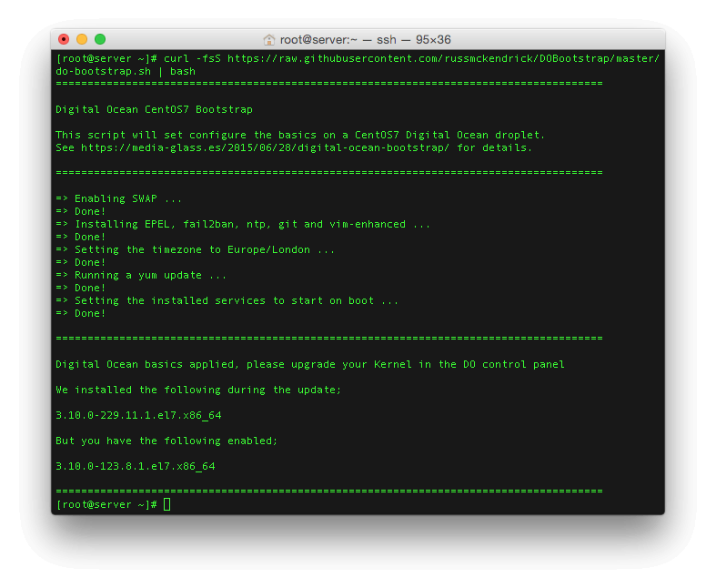The height and width of the screenshot is (588, 716).
Task: Click the red close window button
Action: click(64, 39)
